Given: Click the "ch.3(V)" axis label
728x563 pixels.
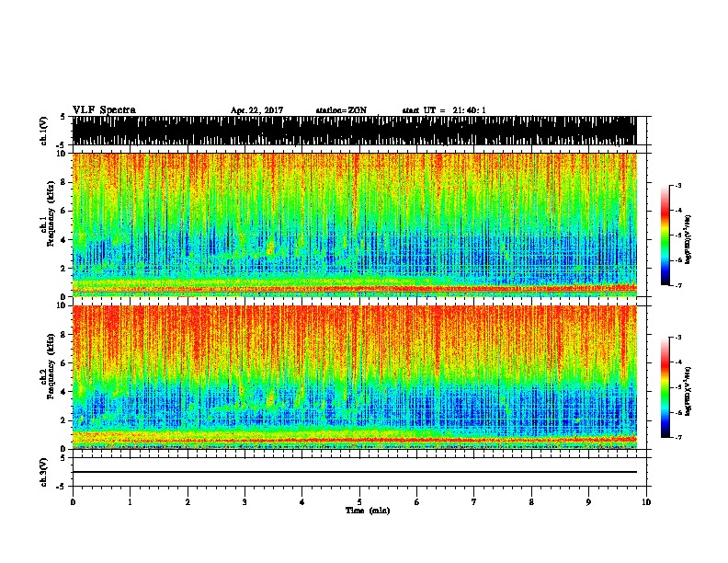Looking at the screenshot, I should coord(44,472).
